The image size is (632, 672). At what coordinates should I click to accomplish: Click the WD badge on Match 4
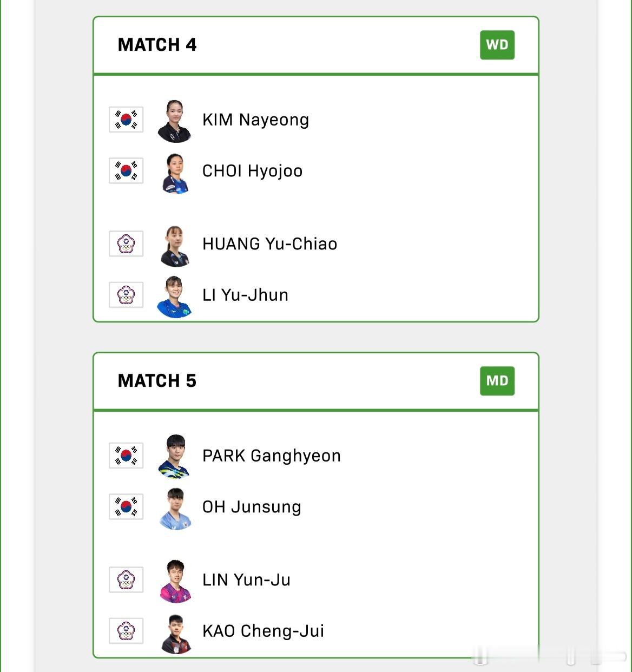pos(497,45)
